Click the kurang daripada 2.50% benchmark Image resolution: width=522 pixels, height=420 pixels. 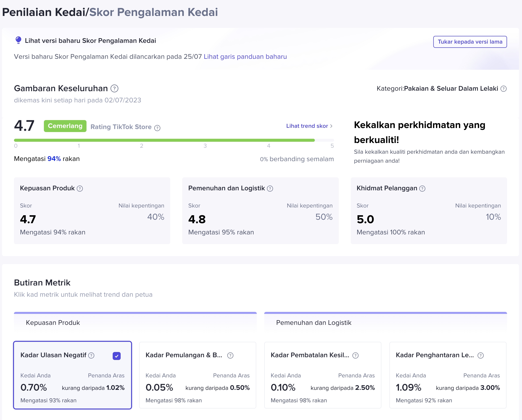(x=343, y=388)
